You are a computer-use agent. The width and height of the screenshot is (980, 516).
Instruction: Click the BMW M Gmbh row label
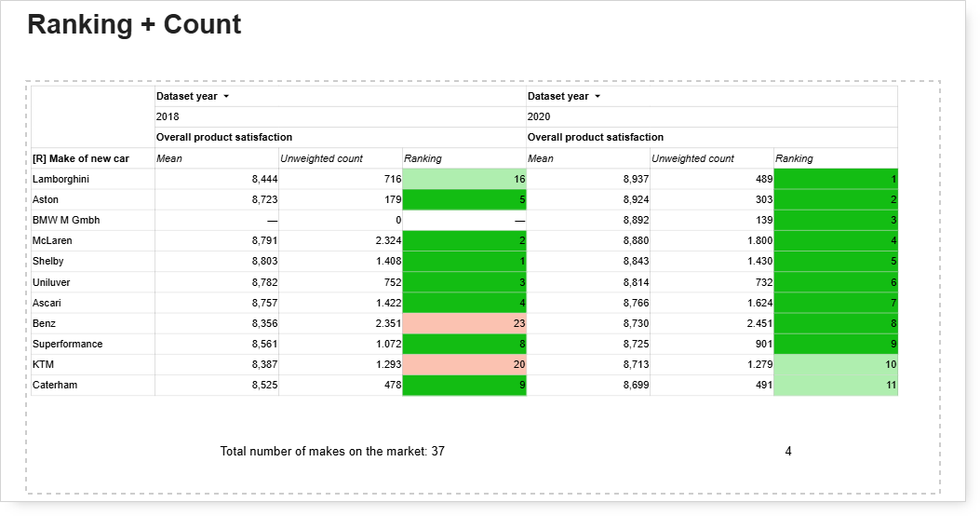click(x=66, y=220)
